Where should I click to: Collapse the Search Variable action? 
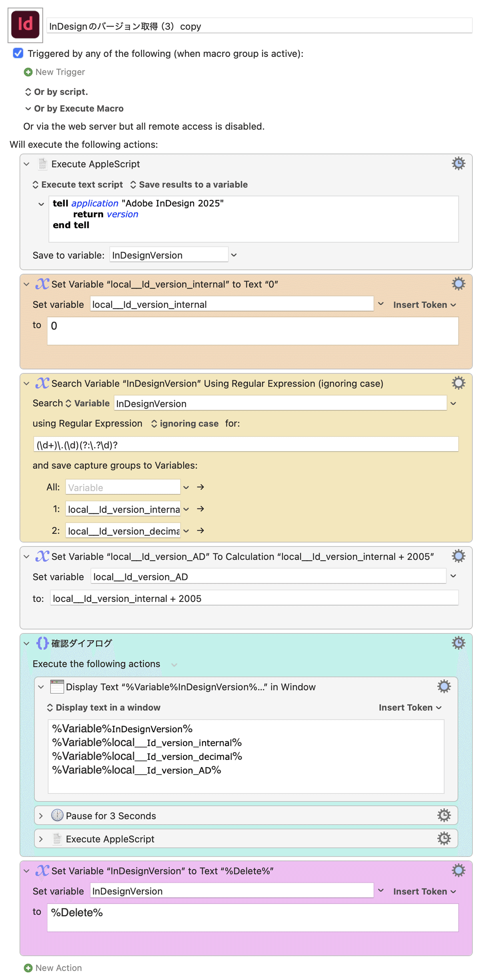[x=26, y=383]
